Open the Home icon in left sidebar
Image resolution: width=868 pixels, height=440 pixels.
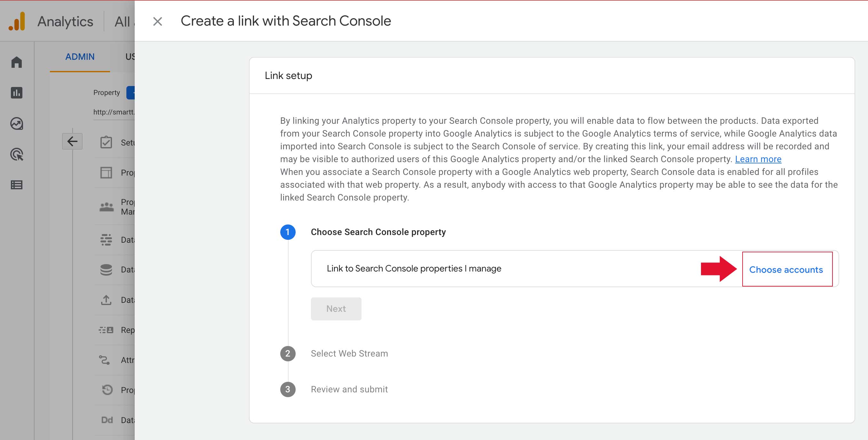[17, 63]
